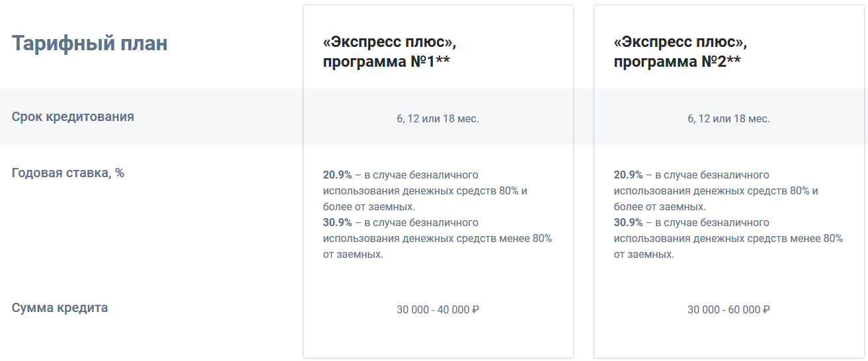Click bold 20.9% rate in программа №2
Viewport: 868px width, 361px height.
click(628, 175)
